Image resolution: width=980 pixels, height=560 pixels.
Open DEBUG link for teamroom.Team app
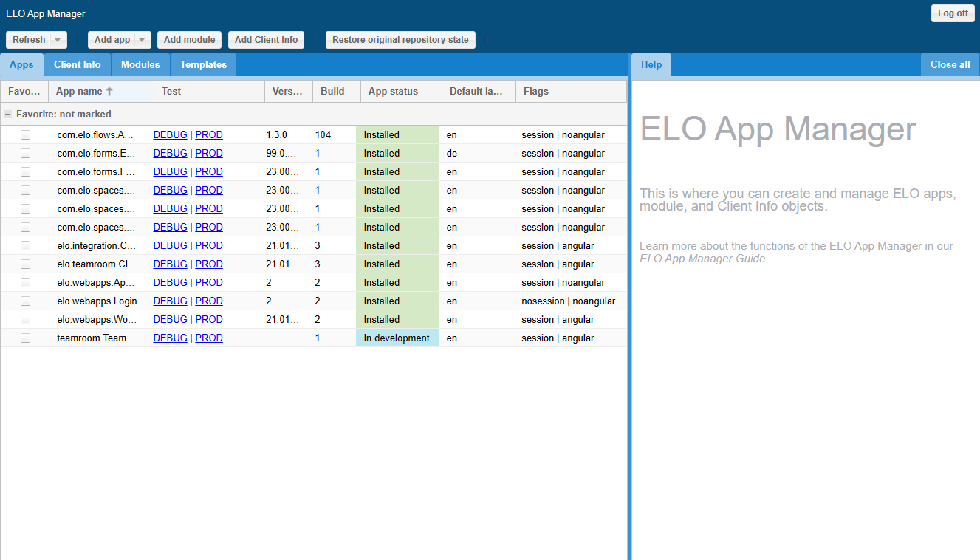(170, 338)
